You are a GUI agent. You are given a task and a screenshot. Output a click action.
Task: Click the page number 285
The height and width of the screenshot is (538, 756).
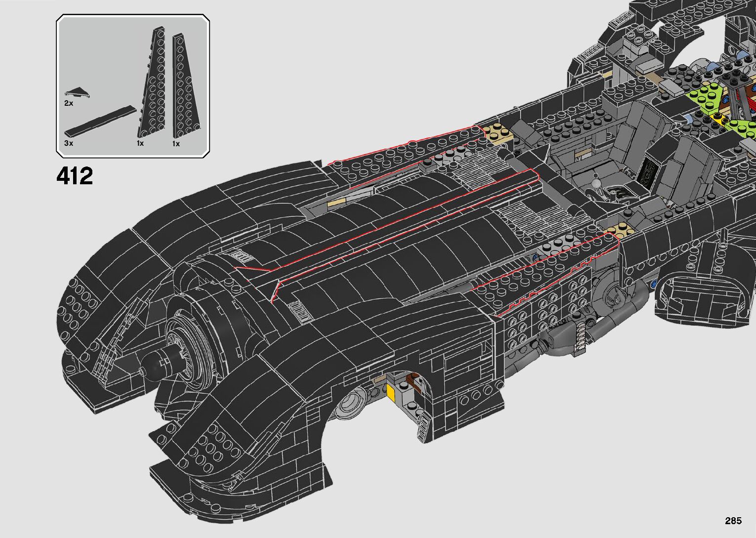tap(733, 521)
